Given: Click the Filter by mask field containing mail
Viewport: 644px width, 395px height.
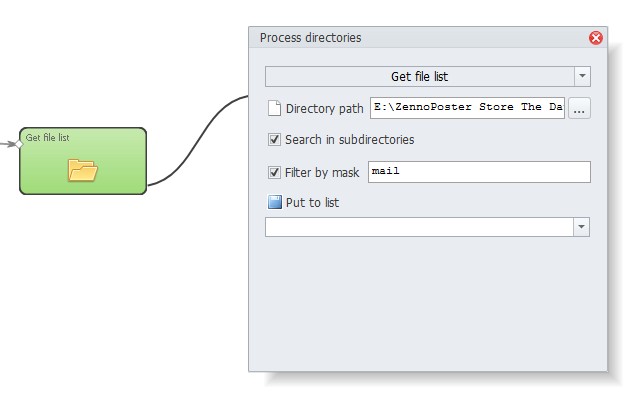Looking at the screenshot, I should pos(479,172).
